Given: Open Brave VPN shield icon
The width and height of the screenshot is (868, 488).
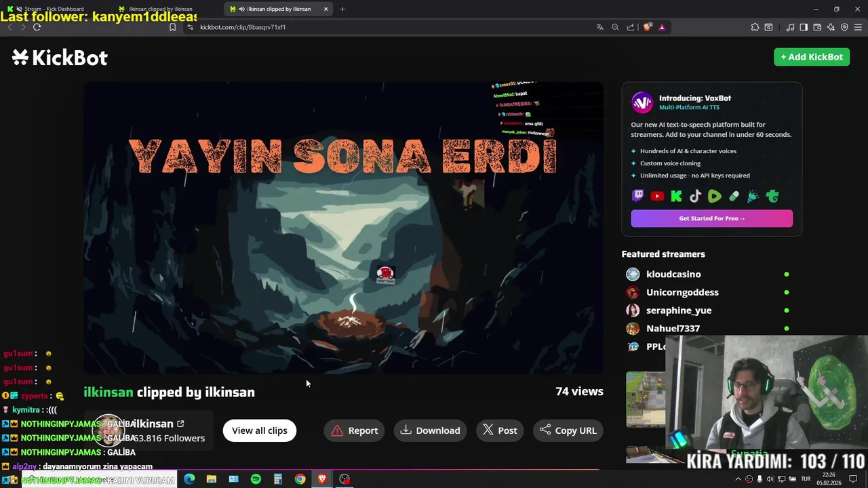Looking at the screenshot, I should click(844, 27).
